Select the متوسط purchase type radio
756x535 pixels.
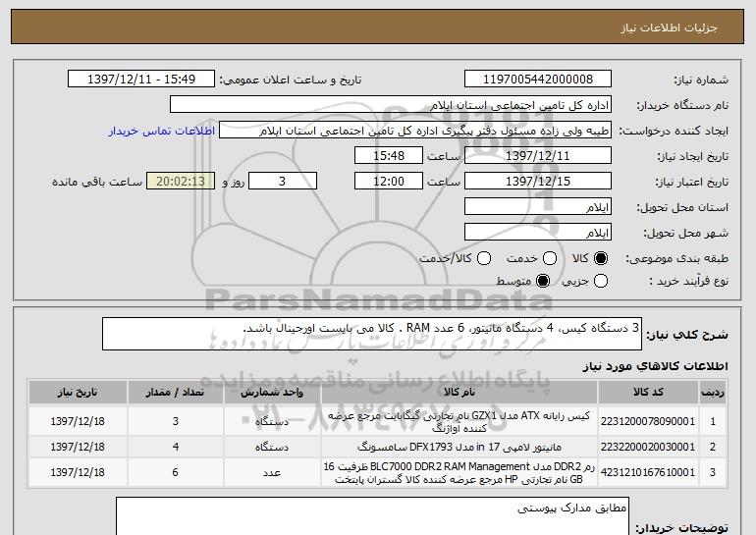point(543,281)
